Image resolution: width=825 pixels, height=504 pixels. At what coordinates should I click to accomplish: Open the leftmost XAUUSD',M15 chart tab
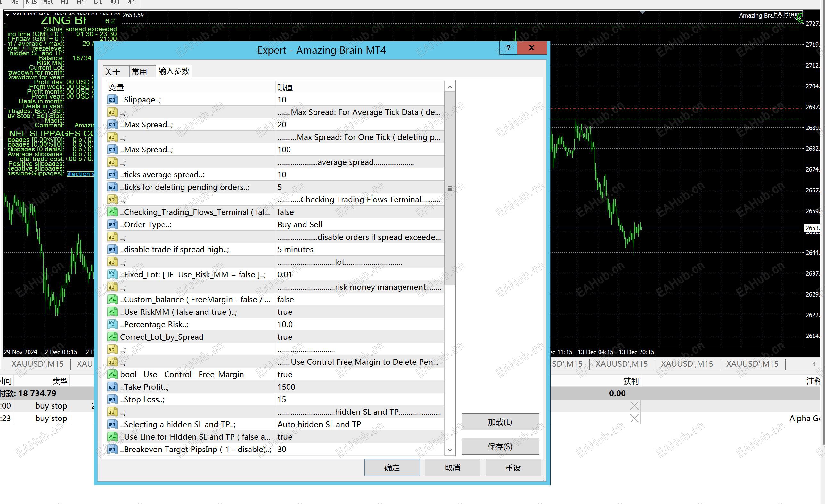(x=37, y=364)
